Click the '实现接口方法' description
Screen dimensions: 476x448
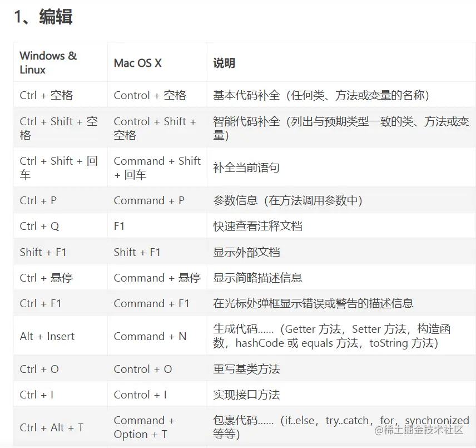click(x=246, y=395)
